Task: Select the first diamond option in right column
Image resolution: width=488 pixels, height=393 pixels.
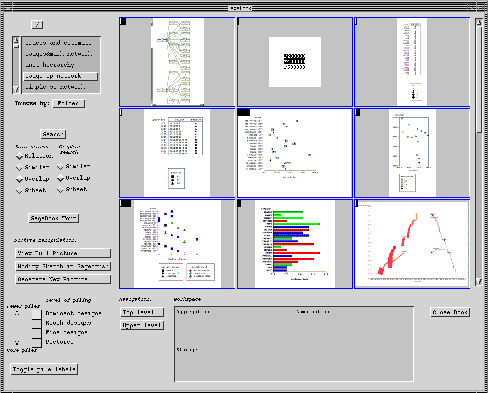Action: tap(60, 166)
